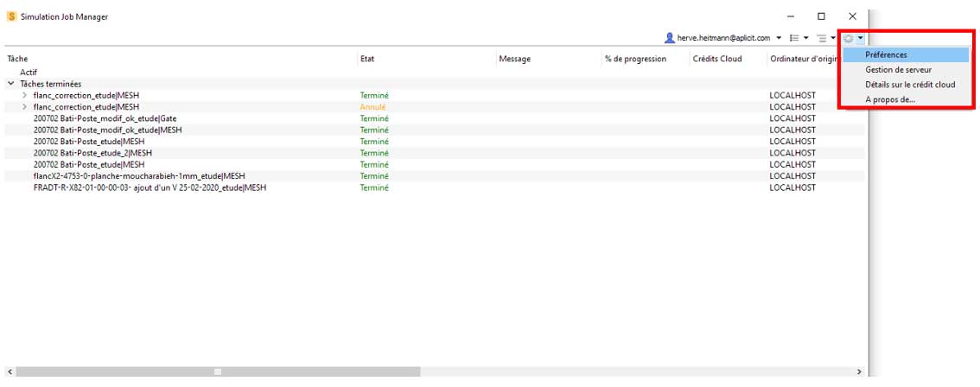Open Détails sur le crédit cloud
This screenshot has width=980, height=387.
coord(910,85)
